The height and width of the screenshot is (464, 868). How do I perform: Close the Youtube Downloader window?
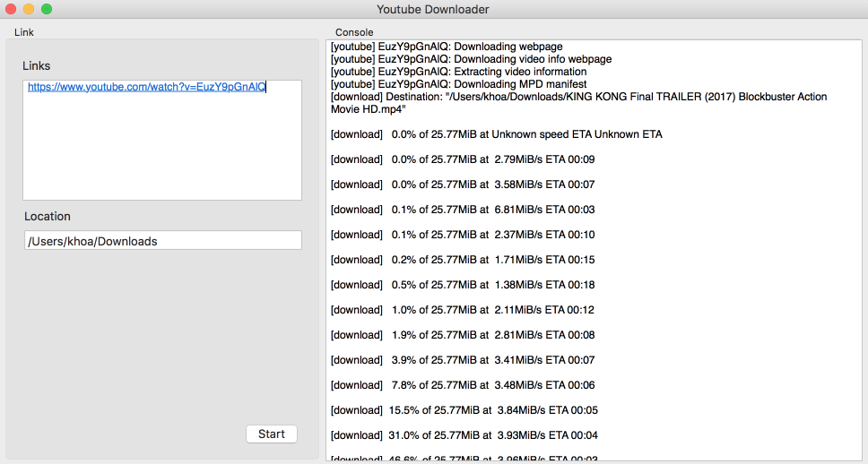(11, 9)
